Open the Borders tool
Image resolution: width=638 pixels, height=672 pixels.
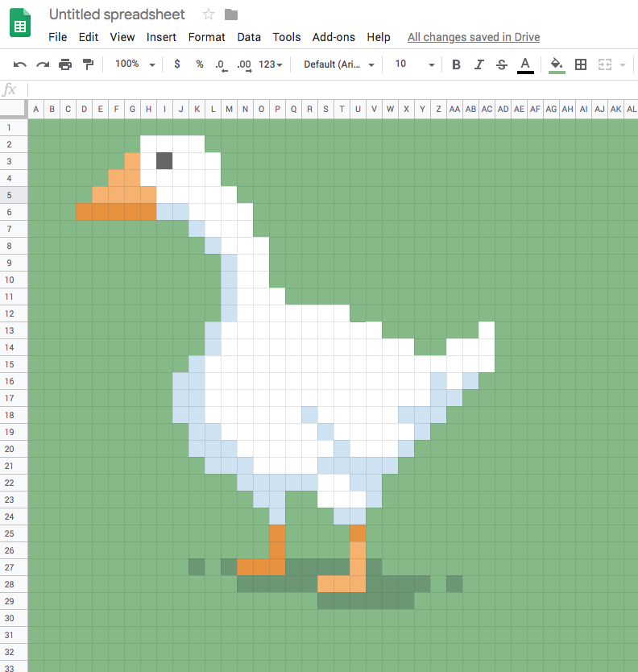tap(581, 64)
